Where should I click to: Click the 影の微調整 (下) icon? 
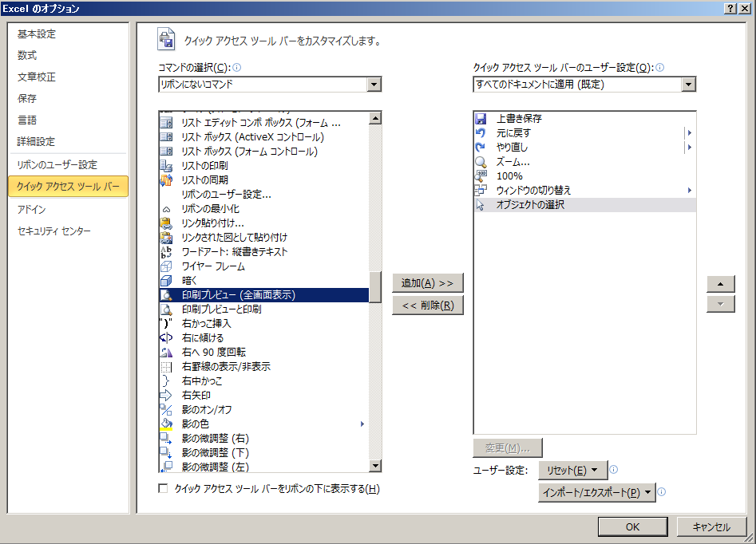166,452
